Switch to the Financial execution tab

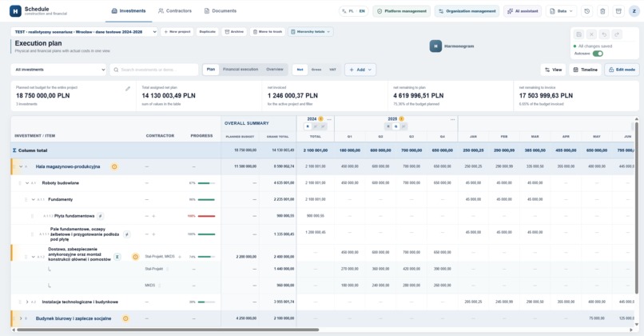241,70
